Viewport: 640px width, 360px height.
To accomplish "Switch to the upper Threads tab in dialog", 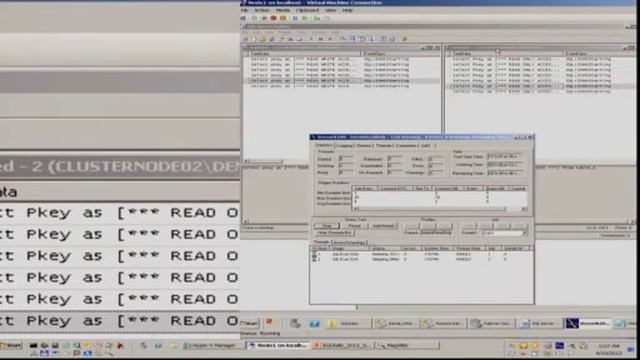I will [384, 146].
